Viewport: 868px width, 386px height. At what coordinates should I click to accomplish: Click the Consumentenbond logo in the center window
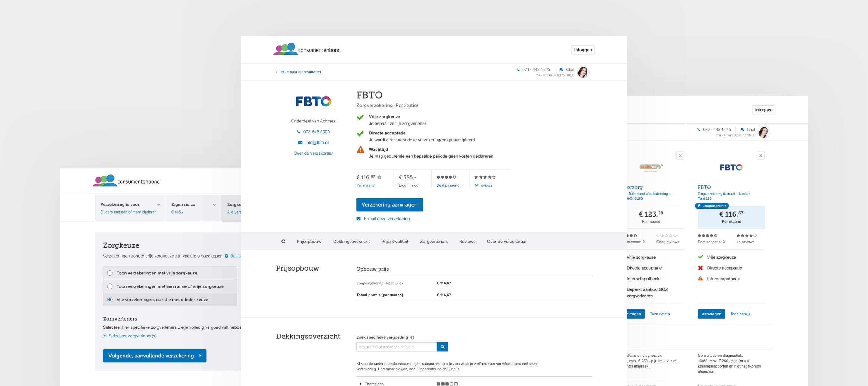click(307, 49)
